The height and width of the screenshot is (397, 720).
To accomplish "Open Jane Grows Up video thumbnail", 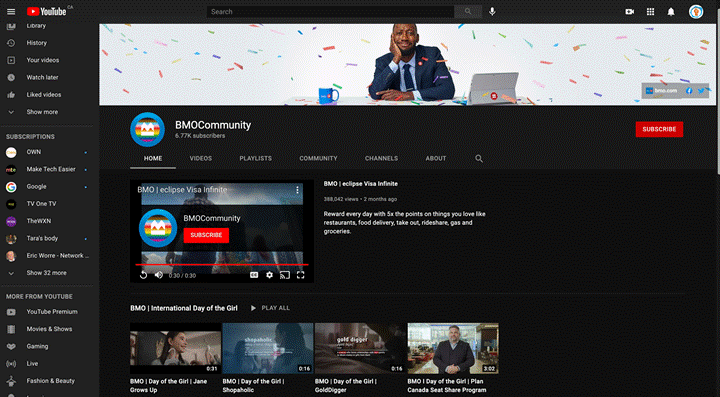I will pyautogui.click(x=175, y=348).
